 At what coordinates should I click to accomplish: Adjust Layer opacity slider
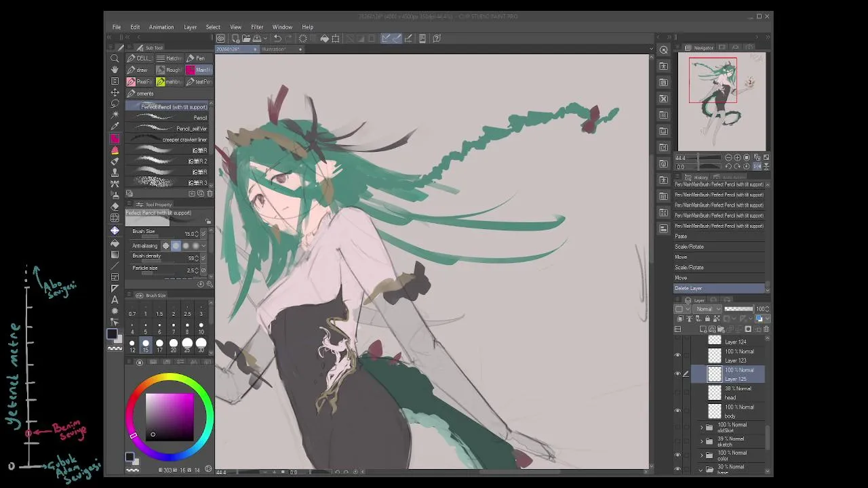pyautogui.click(x=738, y=309)
